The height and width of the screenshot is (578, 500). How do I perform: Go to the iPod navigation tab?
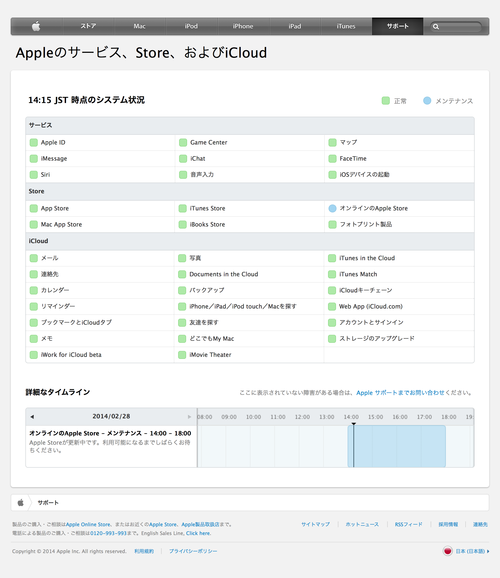point(191,26)
